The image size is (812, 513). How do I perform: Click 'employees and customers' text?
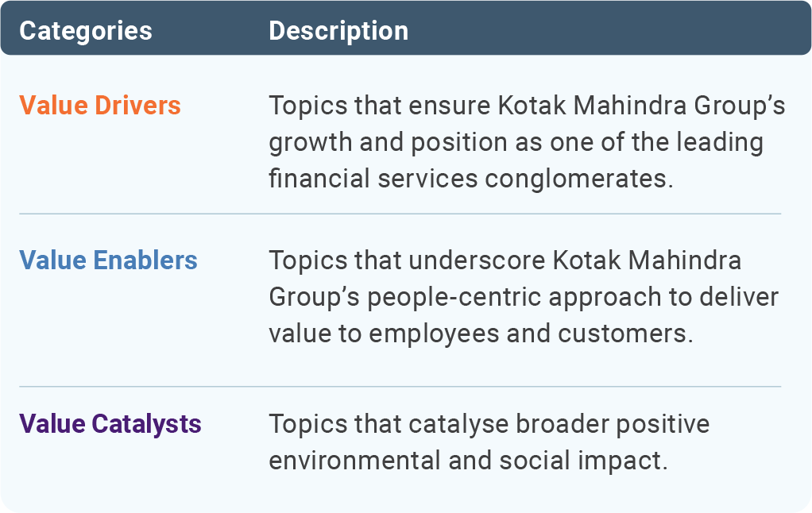[x=527, y=334]
